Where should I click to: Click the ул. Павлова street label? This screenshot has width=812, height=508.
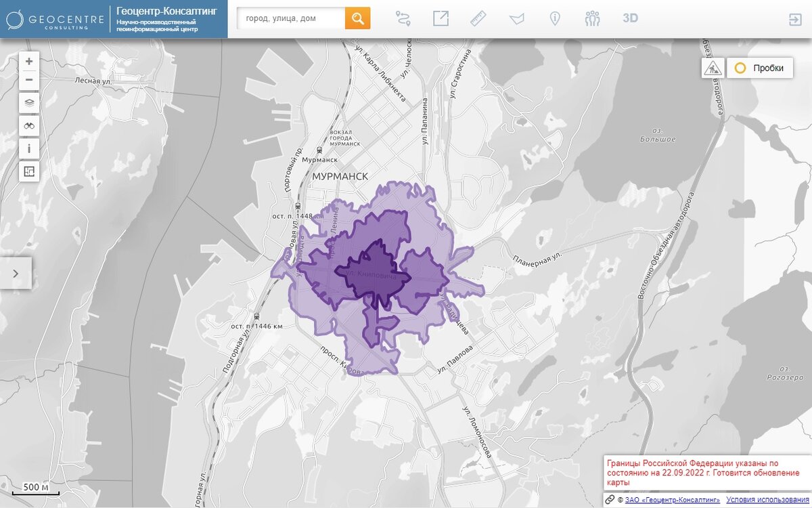455,360
